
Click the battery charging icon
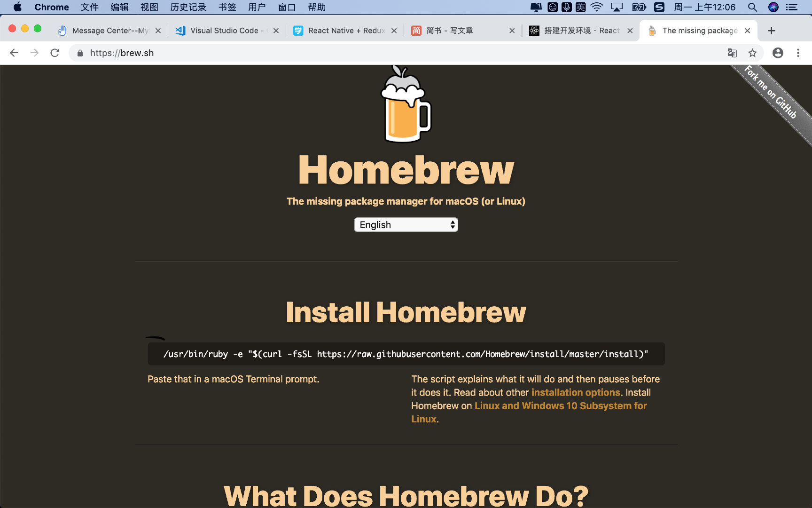point(639,7)
